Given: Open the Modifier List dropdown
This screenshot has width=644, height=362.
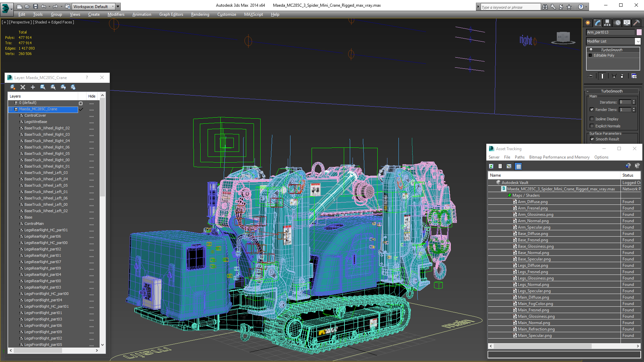Looking at the screenshot, I should [638, 41].
